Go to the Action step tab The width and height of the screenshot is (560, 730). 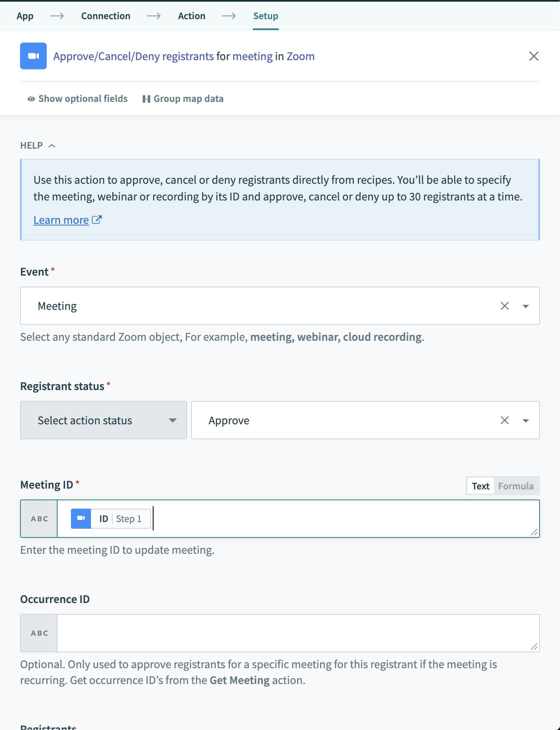coord(192,16)
